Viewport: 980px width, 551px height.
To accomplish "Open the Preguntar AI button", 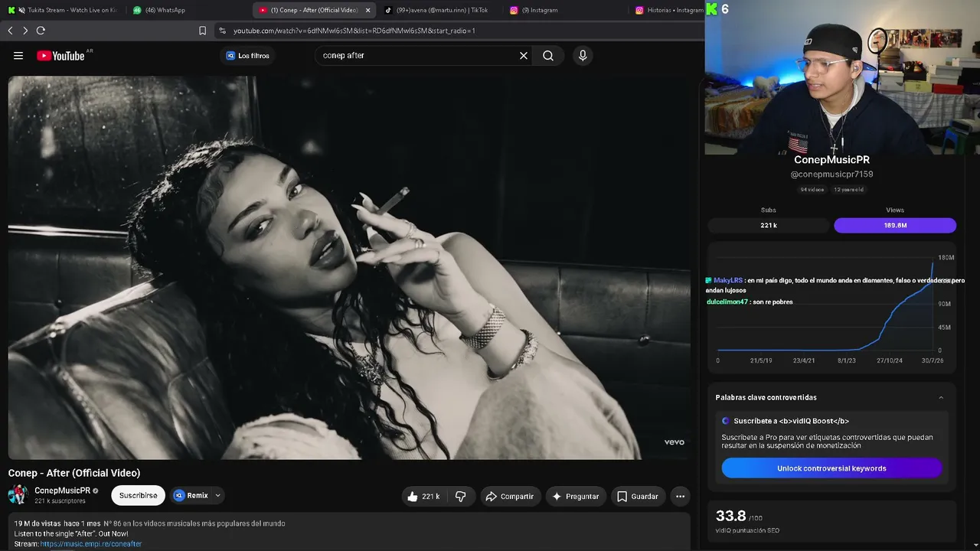I will 575,496.
